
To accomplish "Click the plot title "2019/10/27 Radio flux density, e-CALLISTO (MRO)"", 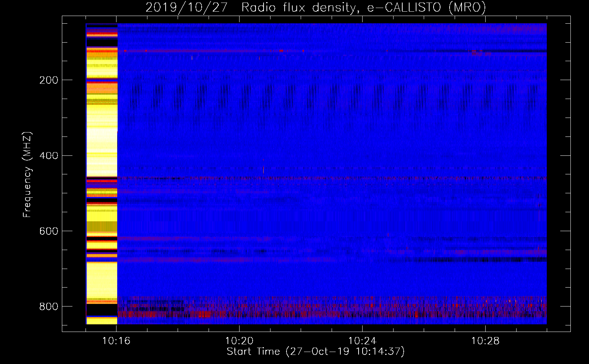I will click(x=316, y=7).
